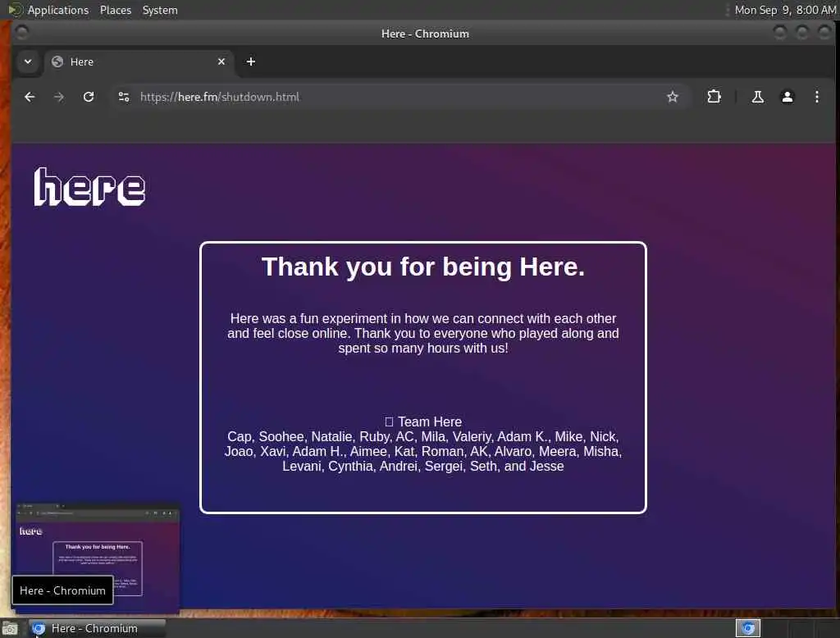This screenshot has height=638, width=840.
Task: Close the Chromium window
Action: 824,34
